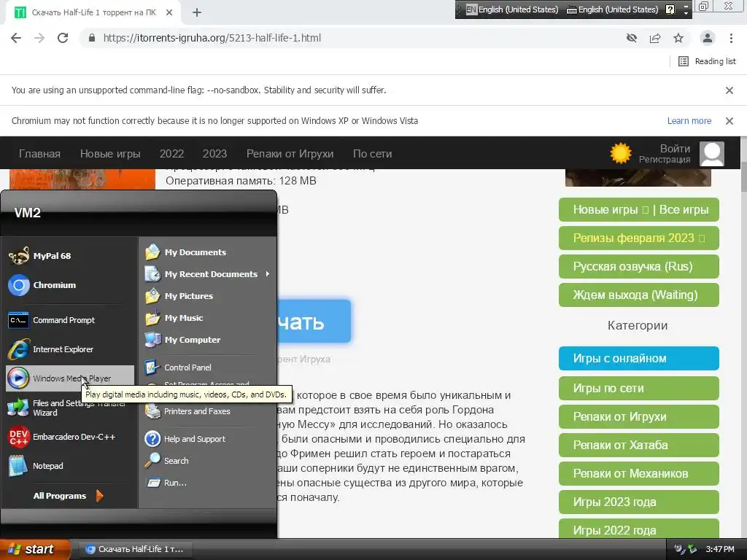The width and height of the screenshot is (747, 560).
Task: Open Control Panel
Action: pyautogui.click(x=207, y=367)
